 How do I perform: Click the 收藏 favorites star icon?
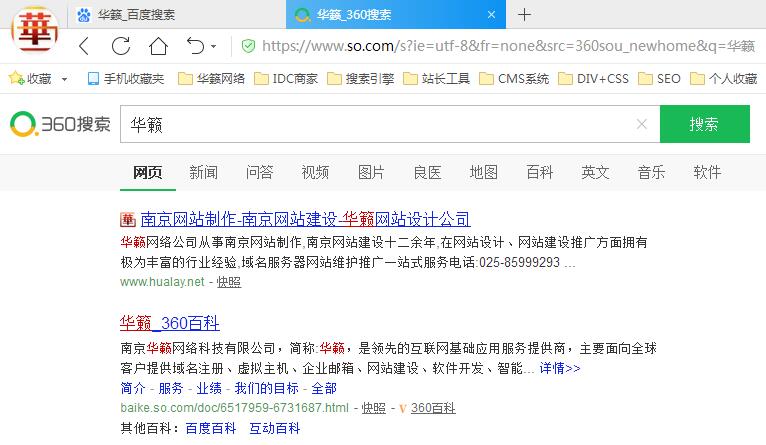coord(16,78)
